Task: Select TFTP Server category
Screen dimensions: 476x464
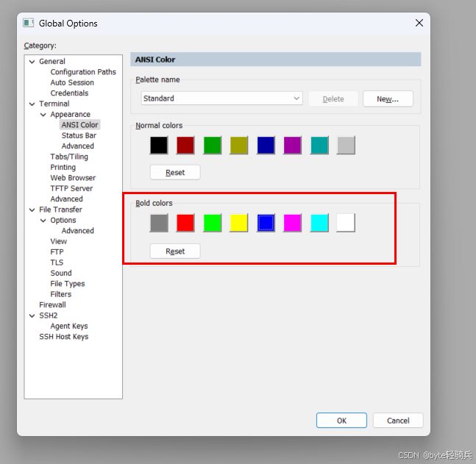Action: (x=71, y=188)
